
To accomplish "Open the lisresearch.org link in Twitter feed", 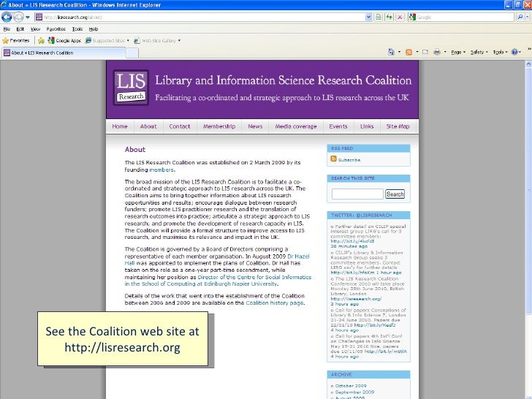I will 356,299.
